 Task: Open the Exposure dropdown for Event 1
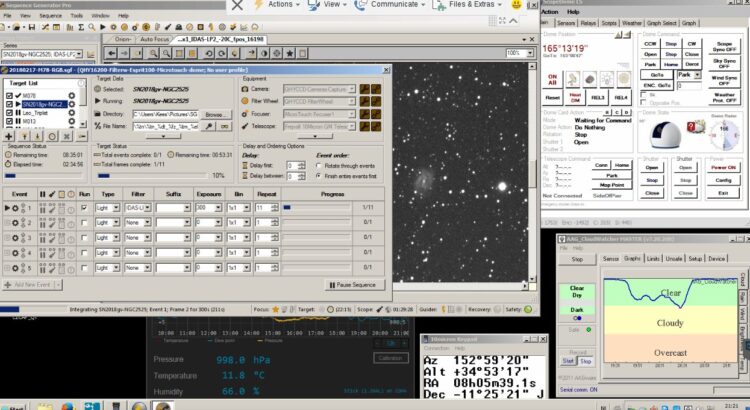coord(218,208)
